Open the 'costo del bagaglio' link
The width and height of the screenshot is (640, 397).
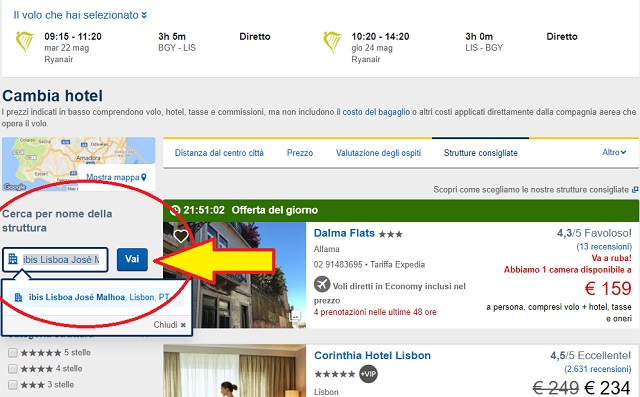(x=376, y=112)
